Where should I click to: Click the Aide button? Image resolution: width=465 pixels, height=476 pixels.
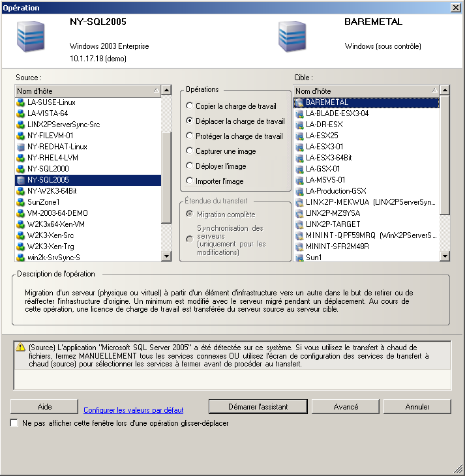pos(44,407)
